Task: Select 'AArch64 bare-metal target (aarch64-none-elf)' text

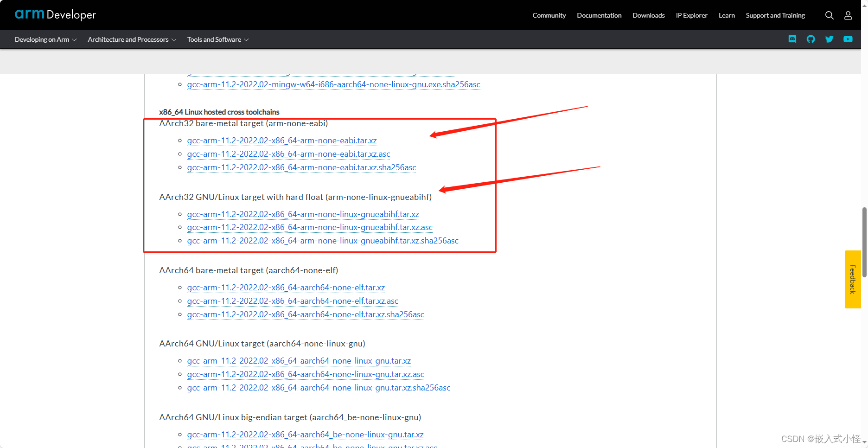Action: [249, 270]
